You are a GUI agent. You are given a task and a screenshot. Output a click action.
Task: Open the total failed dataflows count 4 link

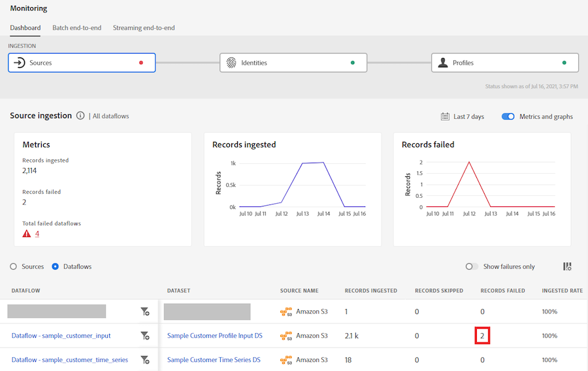[x=37, y=234]
